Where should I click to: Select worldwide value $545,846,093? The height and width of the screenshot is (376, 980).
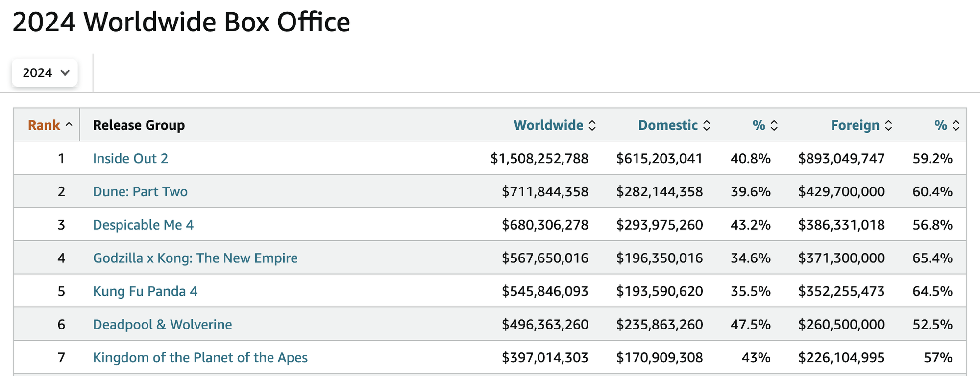click(x=545, y=292)
